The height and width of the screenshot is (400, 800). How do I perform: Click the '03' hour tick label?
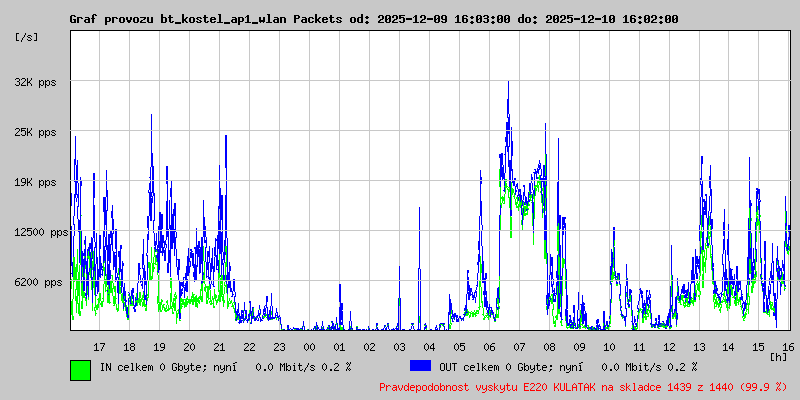click(x=399, y=347)
